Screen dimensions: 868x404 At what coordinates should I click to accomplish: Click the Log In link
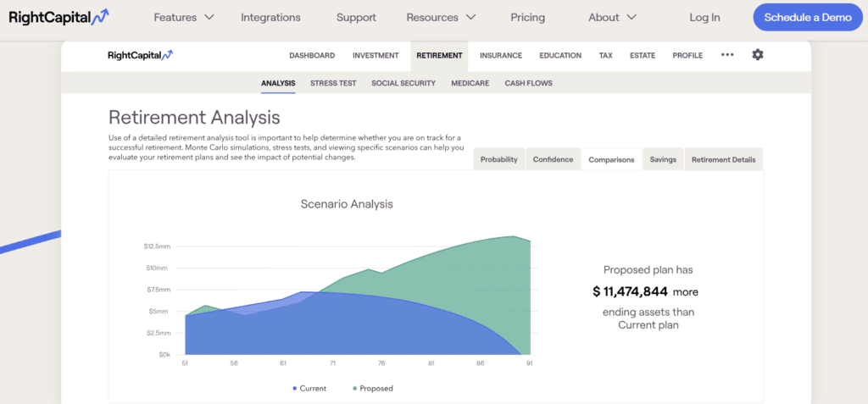[704, 17]
